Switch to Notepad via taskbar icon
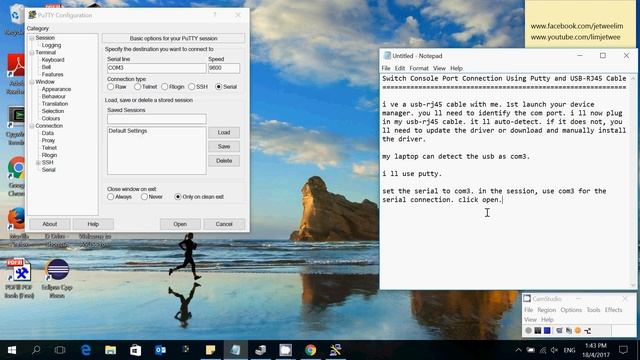The height and width of the screenshot is (360, 640). (x=236, y=350)
